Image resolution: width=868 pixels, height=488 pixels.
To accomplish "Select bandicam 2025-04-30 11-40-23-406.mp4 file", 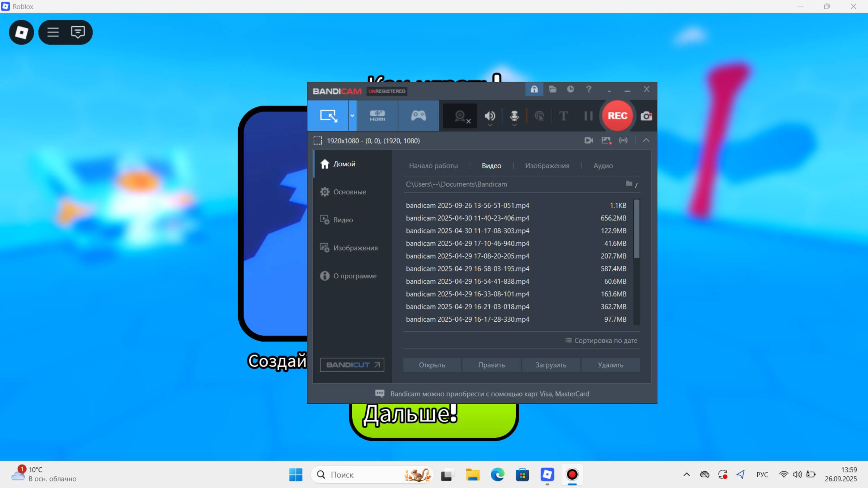I will [467, 218].
